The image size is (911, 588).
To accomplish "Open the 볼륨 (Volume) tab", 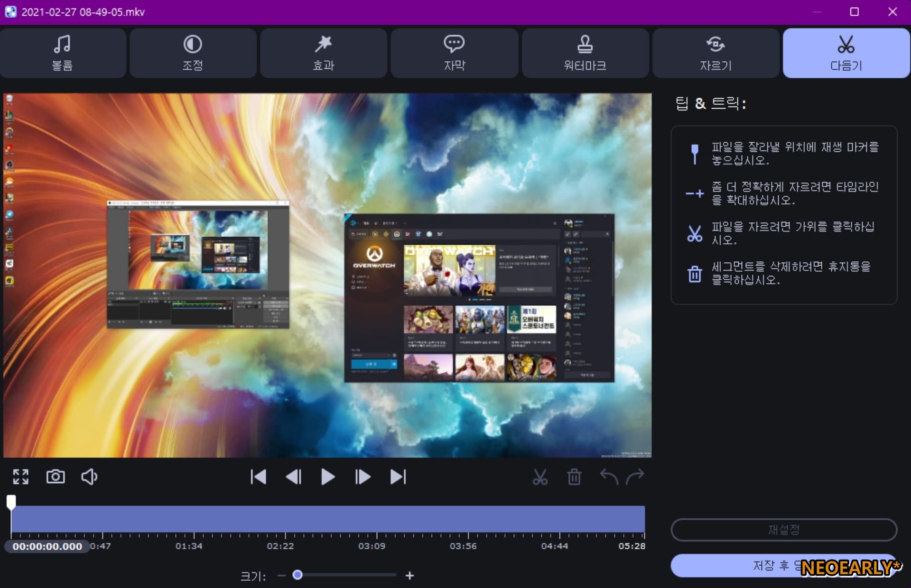I will pyautogui.click(x=63, y=53).
